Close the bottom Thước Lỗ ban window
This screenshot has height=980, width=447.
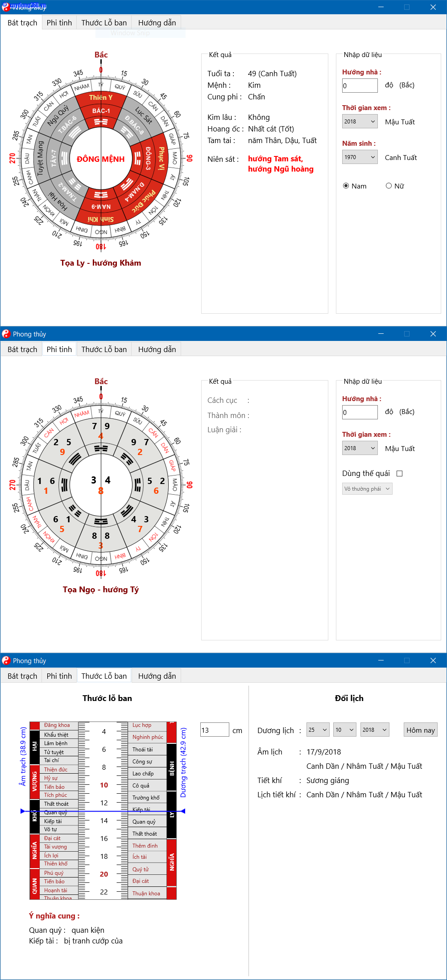point(433,660)
